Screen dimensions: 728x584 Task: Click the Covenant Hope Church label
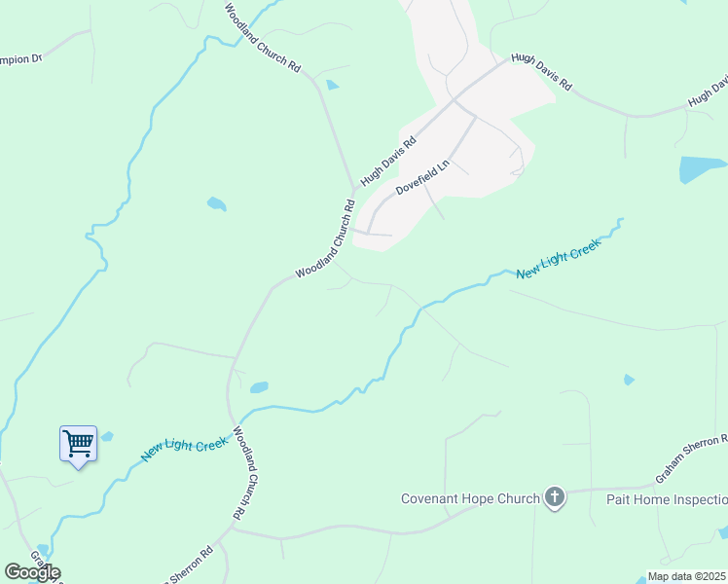(x=470, y=499)
